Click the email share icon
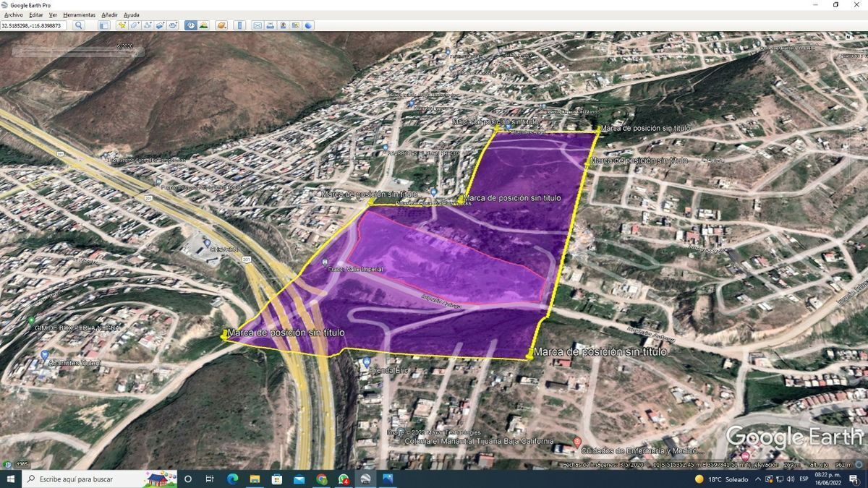This screenshot has width=868, height=488. tap(257, 25)
